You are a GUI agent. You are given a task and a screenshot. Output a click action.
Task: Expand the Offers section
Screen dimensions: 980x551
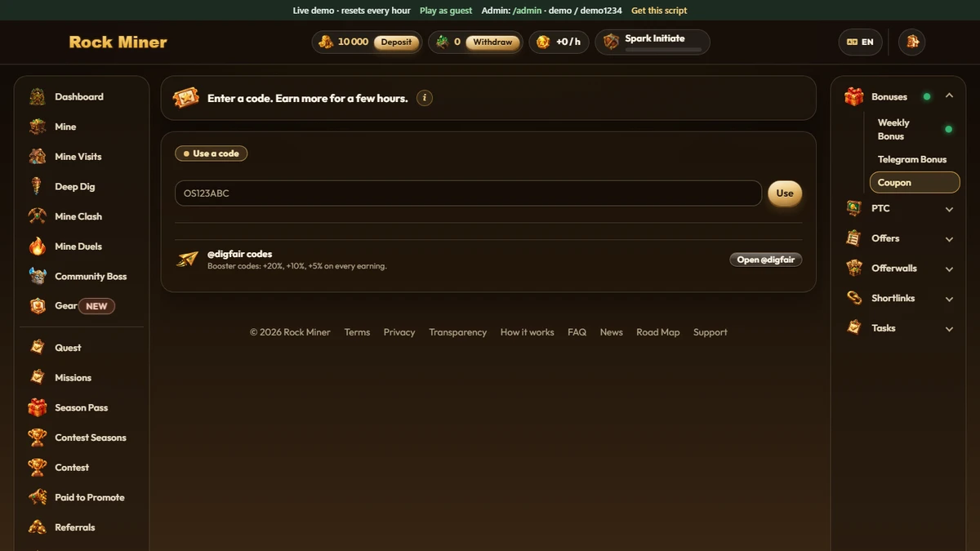tap(949, 239)
